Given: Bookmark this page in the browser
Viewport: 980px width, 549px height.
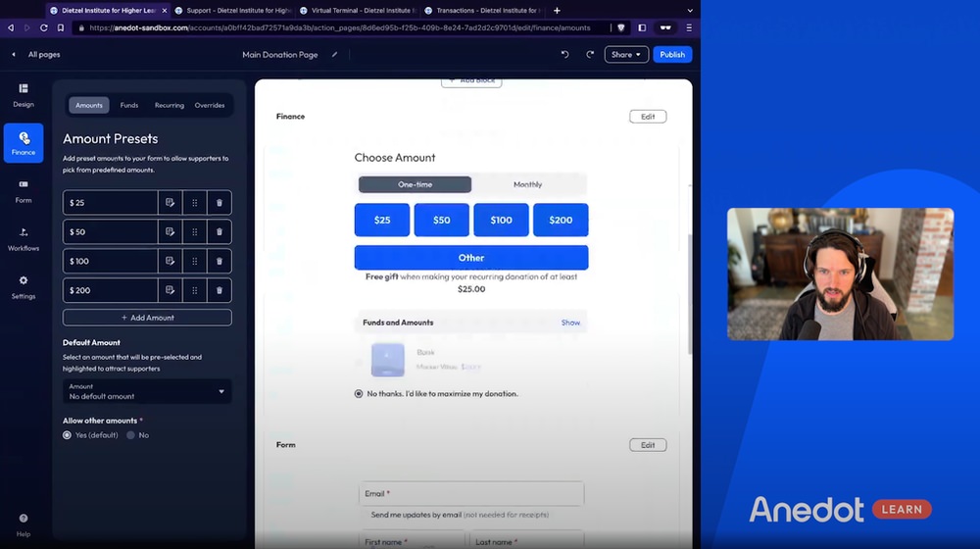Looking at the screenshot, I should pyautogui.click(x=61, y=27).
